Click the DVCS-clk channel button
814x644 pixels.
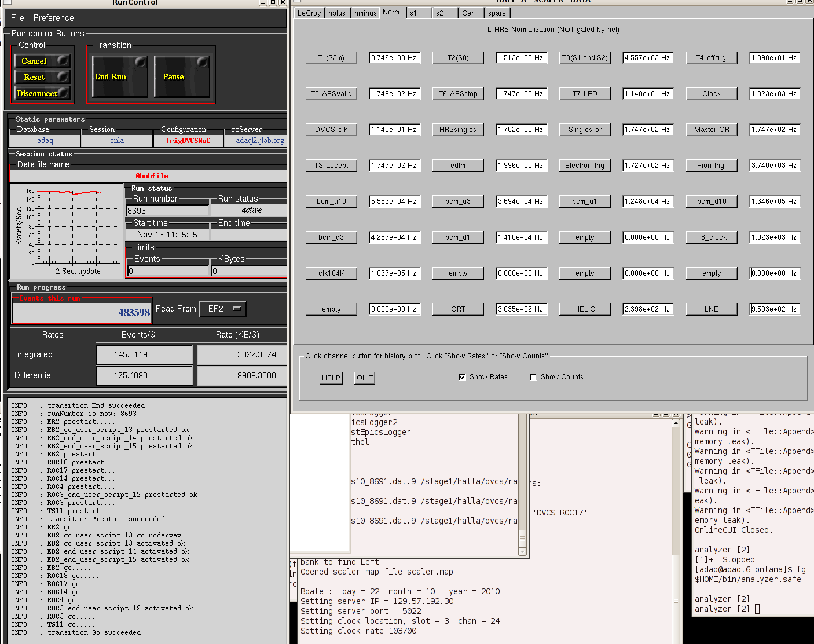click(331, 130)
